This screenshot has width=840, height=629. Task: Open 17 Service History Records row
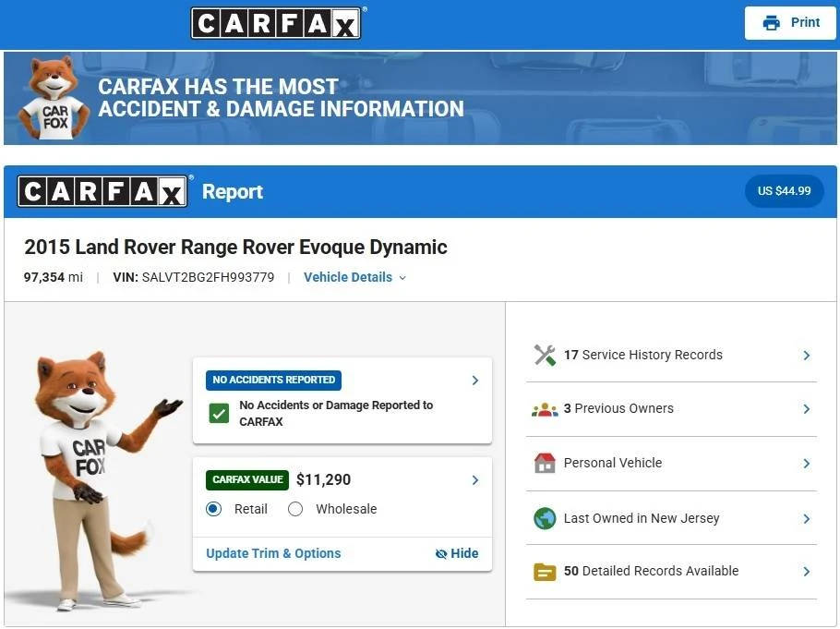point(672,355)
